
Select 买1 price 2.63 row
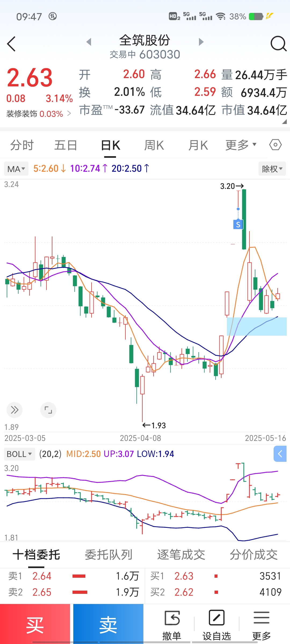[x=218, y=576]
